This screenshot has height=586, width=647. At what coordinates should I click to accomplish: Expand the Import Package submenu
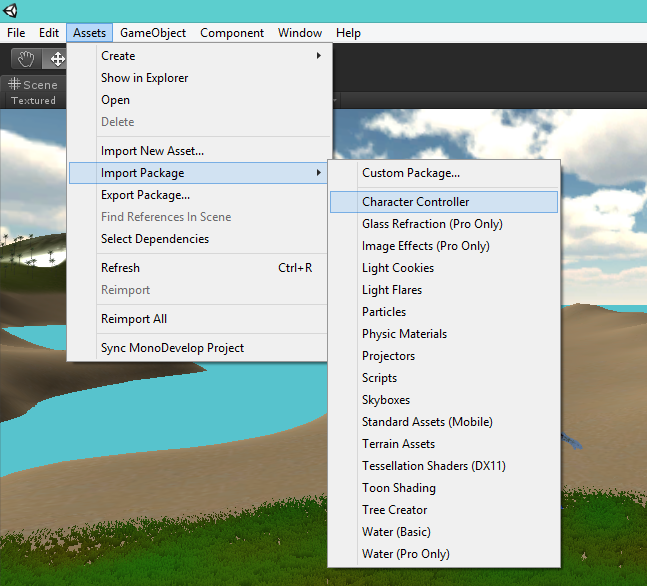tap(198, 173)
